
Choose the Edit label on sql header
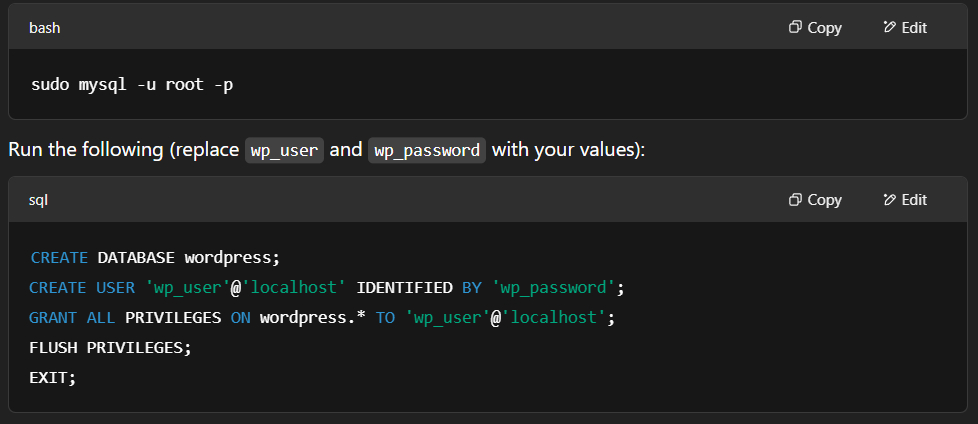click(914, 200)
